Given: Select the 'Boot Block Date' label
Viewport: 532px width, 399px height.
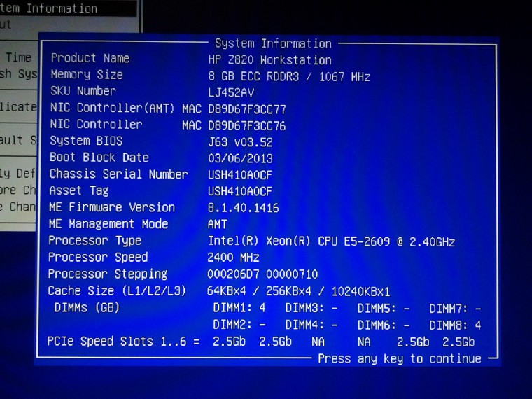Looking at the screenshot, I should tap(99, 157).
